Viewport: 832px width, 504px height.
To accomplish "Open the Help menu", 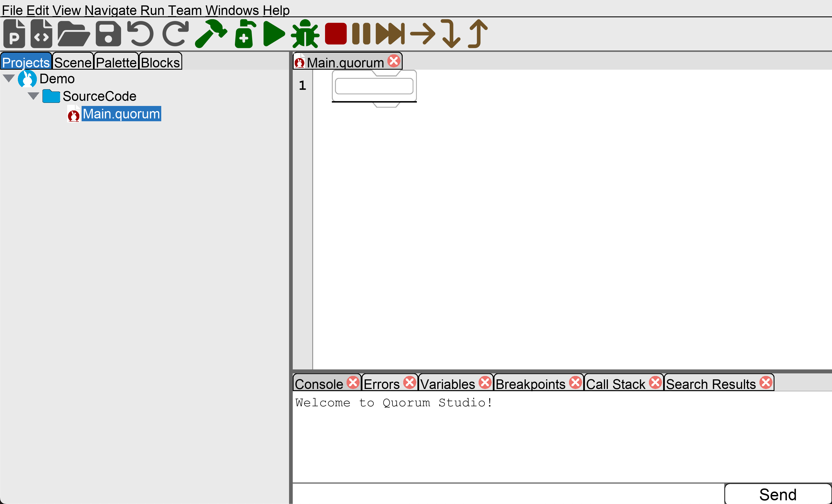I will pyautogui.click(x=276, y=10).
